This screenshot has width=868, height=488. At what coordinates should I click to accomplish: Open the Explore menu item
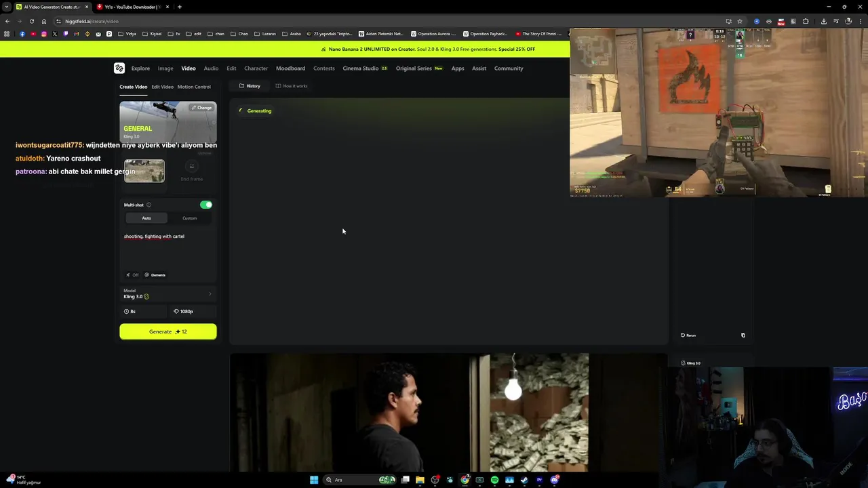pyautogui.click(x=140, y=68)
